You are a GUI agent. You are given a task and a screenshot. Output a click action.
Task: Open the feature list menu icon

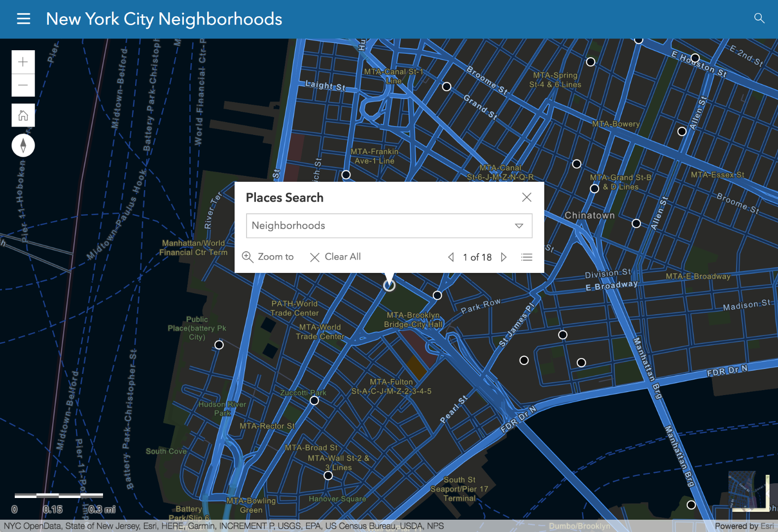(x=527, y=257)
